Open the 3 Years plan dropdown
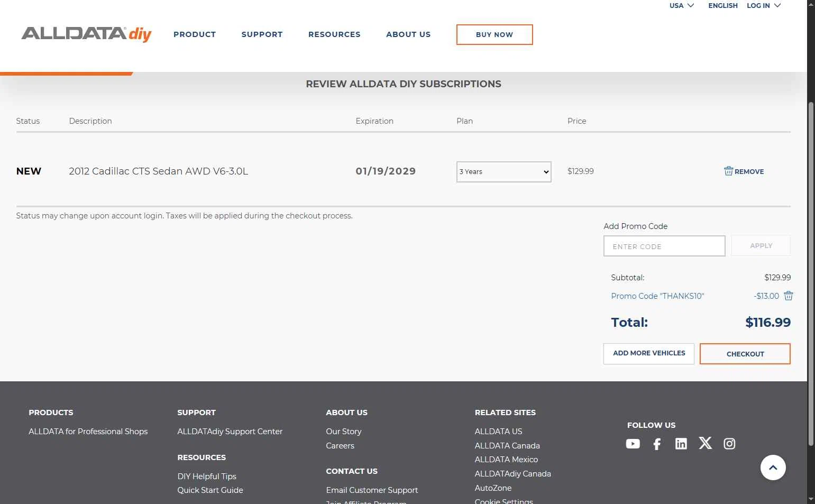Screen dimensions: 815x504 tap(503, 172)
